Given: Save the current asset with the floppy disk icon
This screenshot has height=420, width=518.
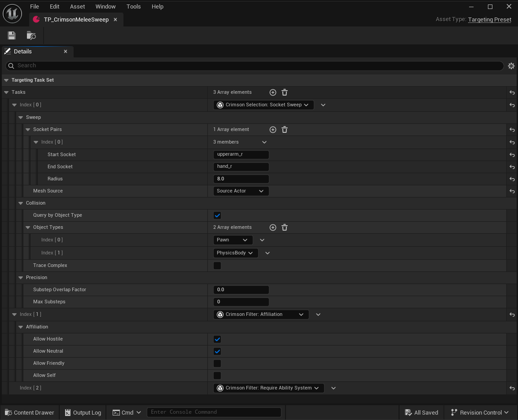Looking at the screenshot, I should click(12, 35).
